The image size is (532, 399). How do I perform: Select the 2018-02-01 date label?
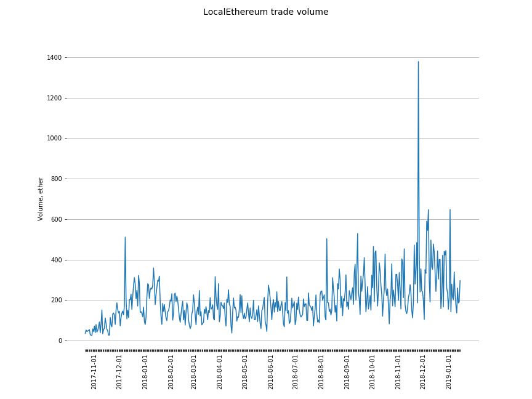(x=171, y=372)
